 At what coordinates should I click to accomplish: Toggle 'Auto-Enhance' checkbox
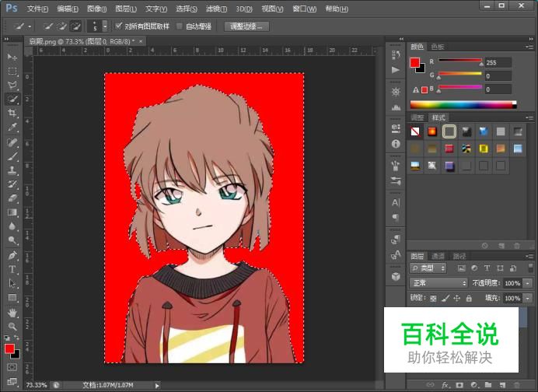point(179,26)
